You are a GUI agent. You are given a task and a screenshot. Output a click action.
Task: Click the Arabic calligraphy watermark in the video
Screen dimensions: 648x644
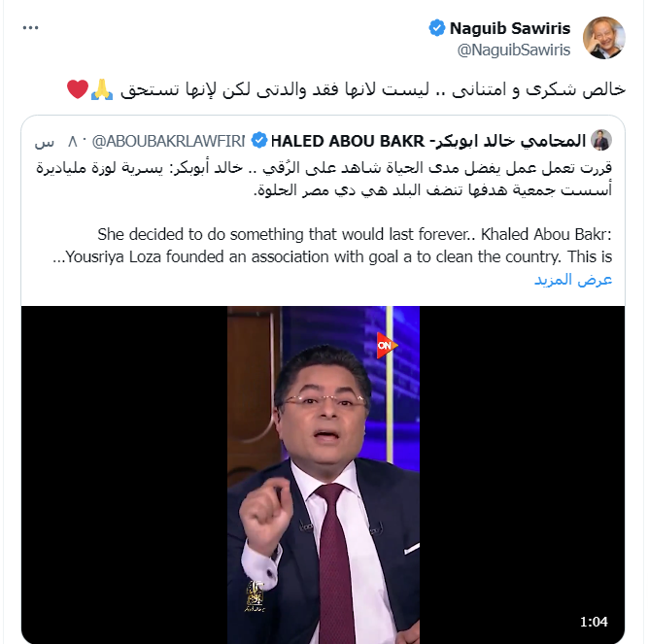255,595
